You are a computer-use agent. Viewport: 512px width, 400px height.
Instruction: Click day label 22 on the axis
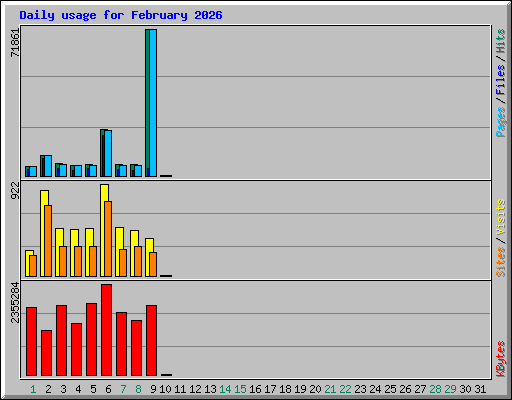tap(345, 389)
